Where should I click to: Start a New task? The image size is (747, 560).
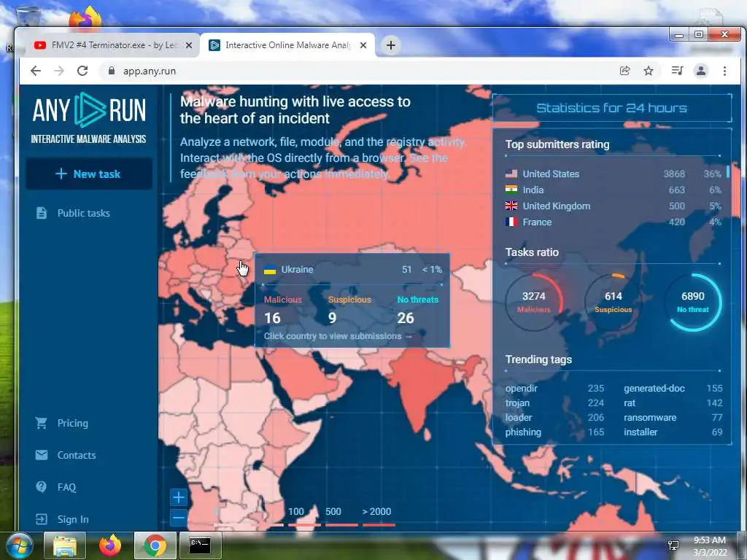pos(89,174)
